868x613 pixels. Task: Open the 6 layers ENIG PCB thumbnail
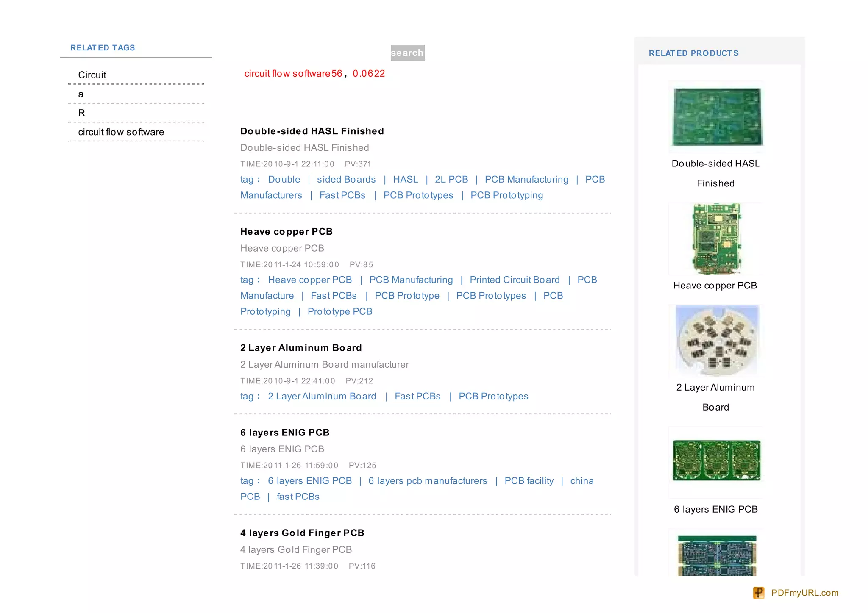[x=716, y=460]
